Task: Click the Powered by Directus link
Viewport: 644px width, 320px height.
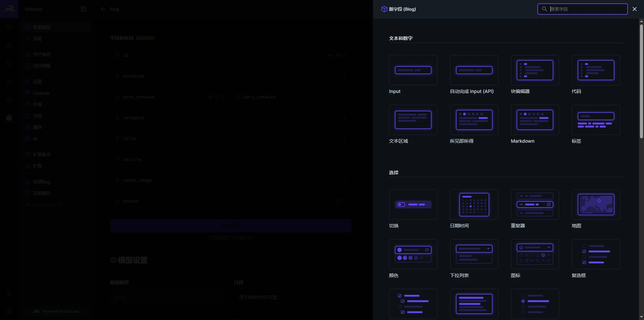Action: coord(56,311)
